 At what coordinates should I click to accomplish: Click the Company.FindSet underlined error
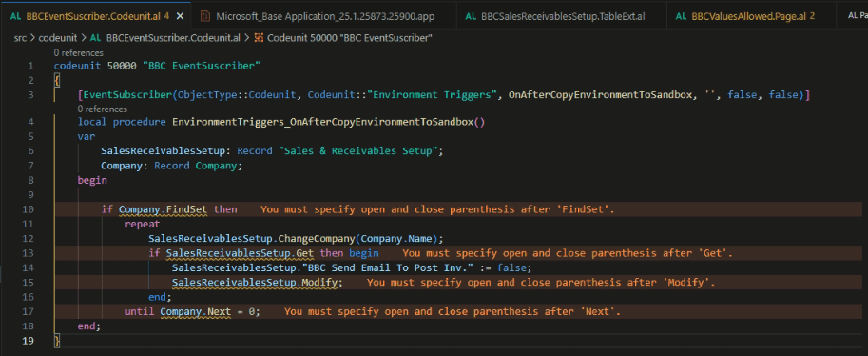point(164,209)
